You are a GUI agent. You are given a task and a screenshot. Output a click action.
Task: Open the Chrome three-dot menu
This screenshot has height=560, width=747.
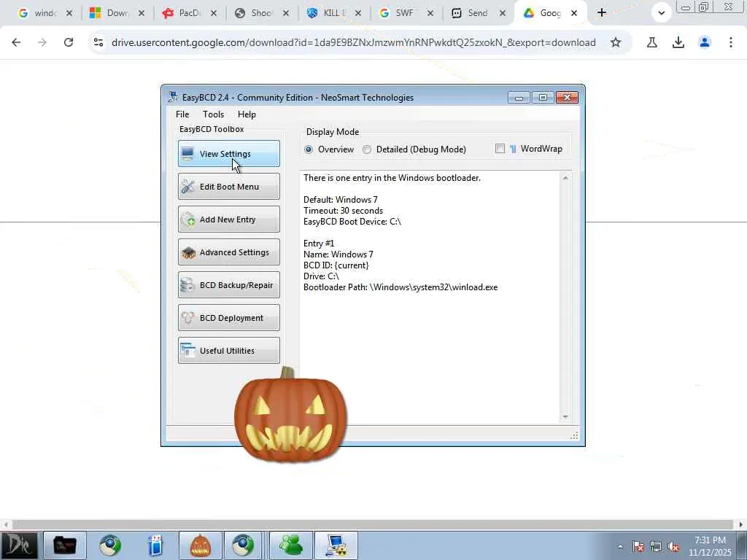[x=731, y=42]
